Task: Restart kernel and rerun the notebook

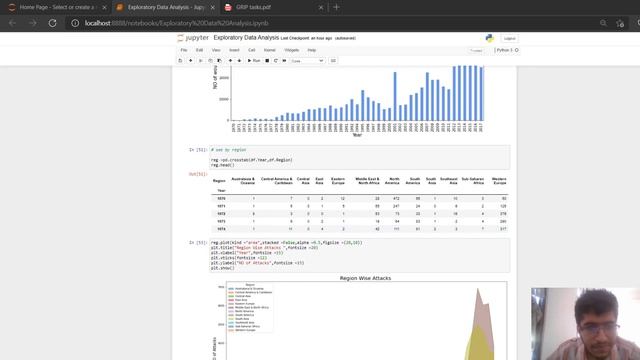Action: (284, 60)
